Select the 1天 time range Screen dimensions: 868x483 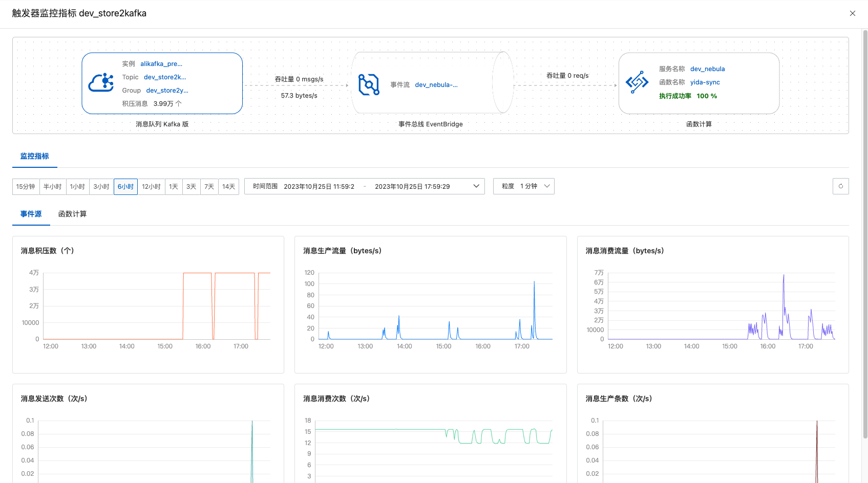pyautogui.click(x=174, y=187)
